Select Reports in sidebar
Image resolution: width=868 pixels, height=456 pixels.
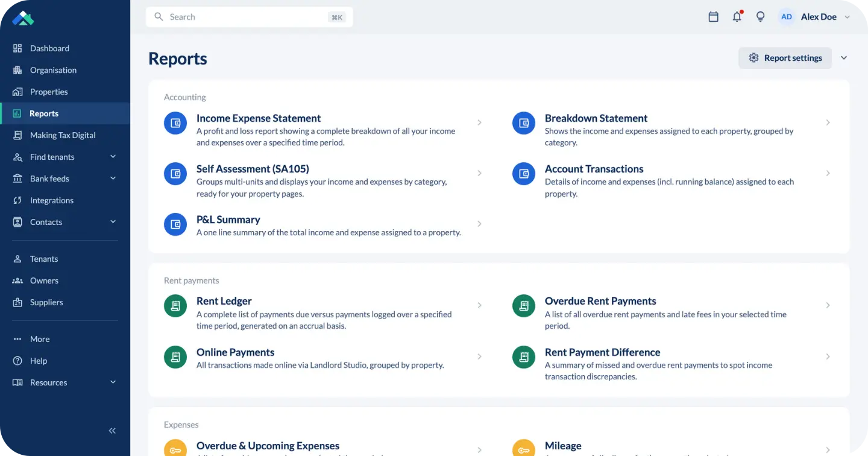point(65,113)
